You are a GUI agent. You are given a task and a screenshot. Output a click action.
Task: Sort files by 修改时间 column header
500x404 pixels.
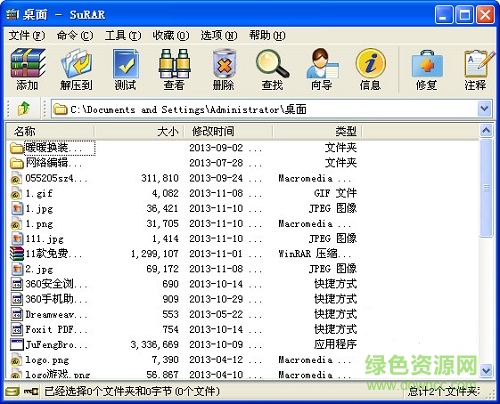[x=228, y=131]
